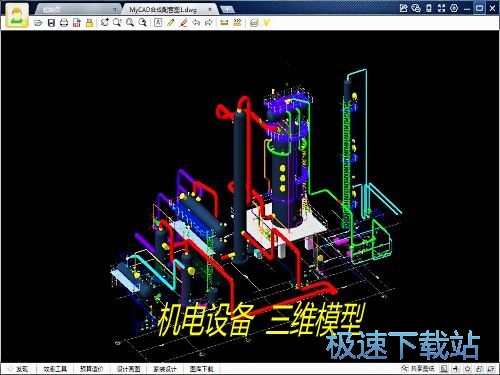500x375 pixels.
Task: Open settings hexagon icon in title bar
Action: (x=454, y=8)
